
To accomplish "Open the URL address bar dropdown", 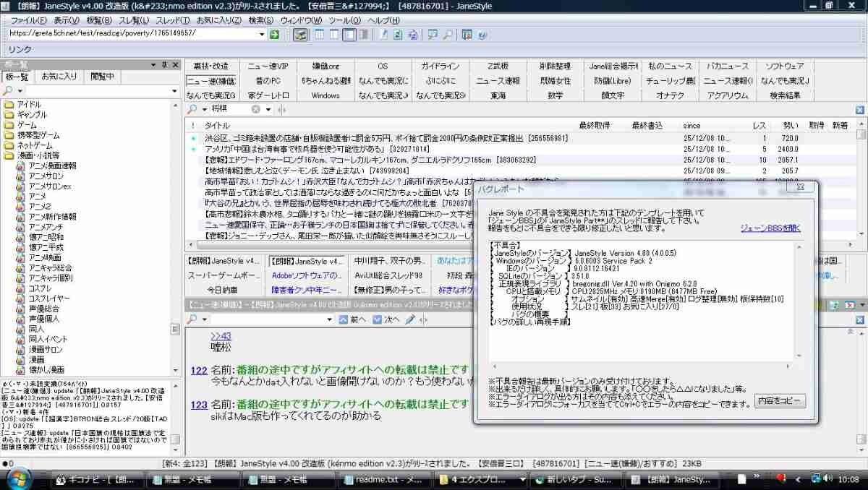I will pos(262,34).
